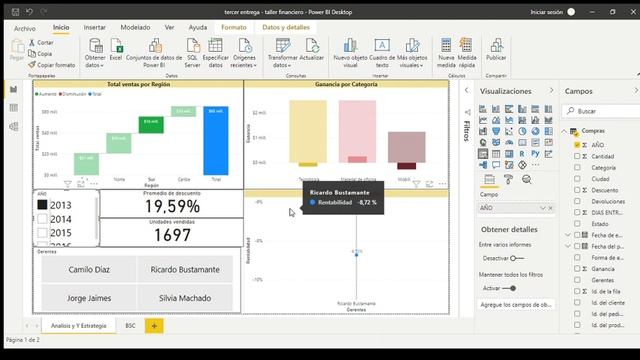Open the AÑO field well dropdown arrow

pos(542,208)
